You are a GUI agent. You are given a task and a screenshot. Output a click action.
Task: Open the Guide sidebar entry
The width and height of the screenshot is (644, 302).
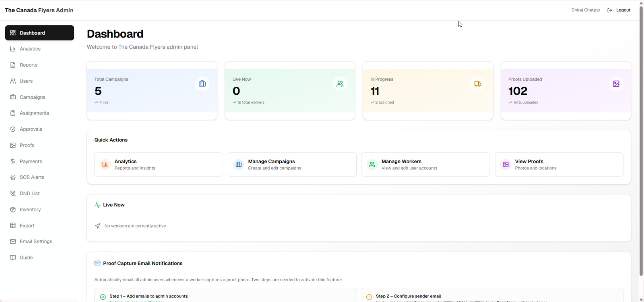39,258
